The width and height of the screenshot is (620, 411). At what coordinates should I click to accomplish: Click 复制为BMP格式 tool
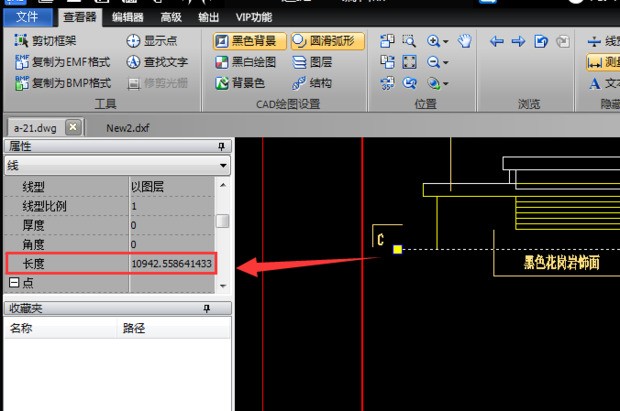[63, 83]
